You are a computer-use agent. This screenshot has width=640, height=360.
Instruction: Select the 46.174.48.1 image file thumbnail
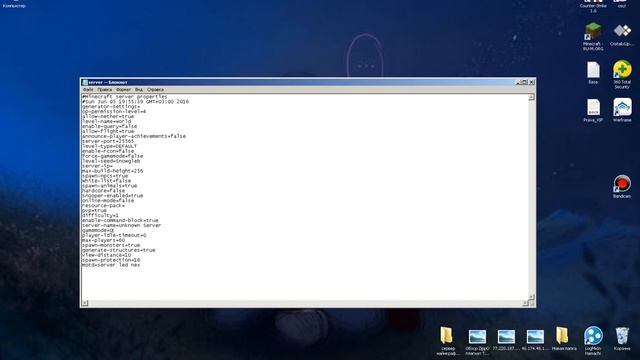535,340
